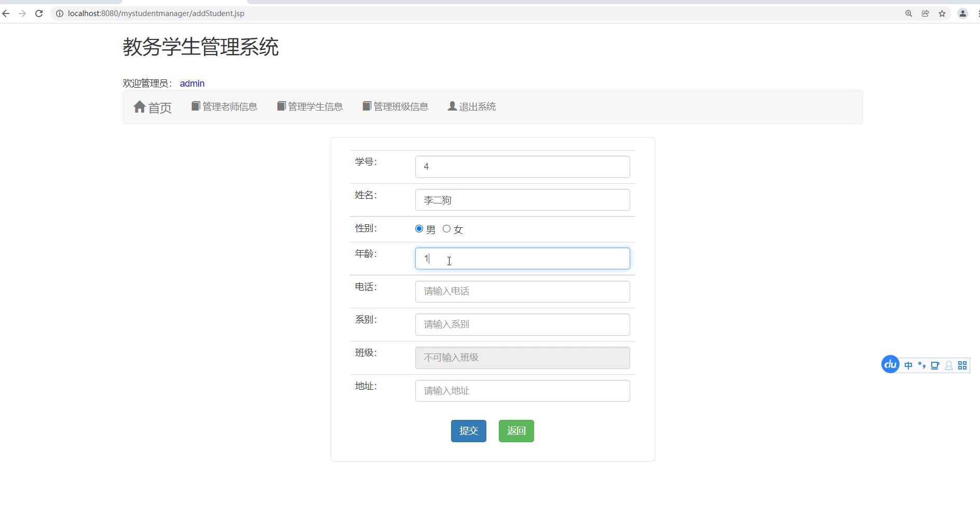Toggle the IME punctuation mode icon
980x519 pixels.
click(x=922, y=365)
